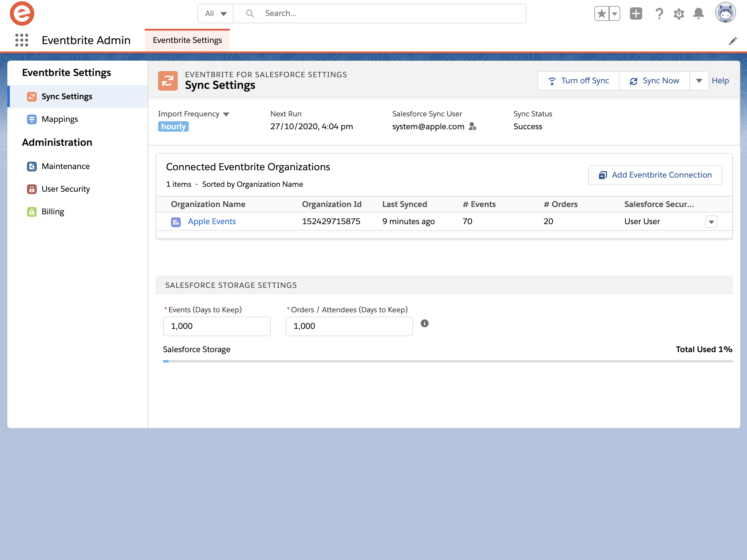Select the Eventbrite Settings tab
Image resolution: width=747 pixels, height=560 pixels.
[x=187, y=40]
